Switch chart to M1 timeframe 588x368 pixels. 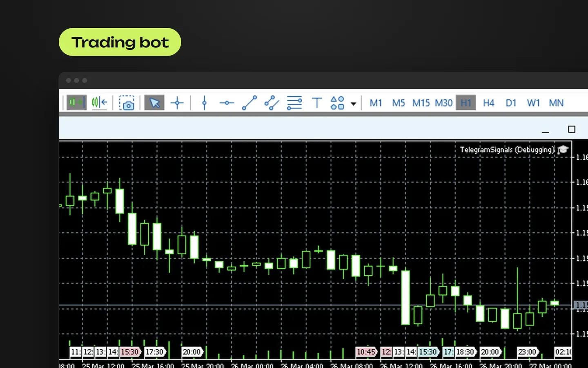pyautogui.click(x=376, y=103)
